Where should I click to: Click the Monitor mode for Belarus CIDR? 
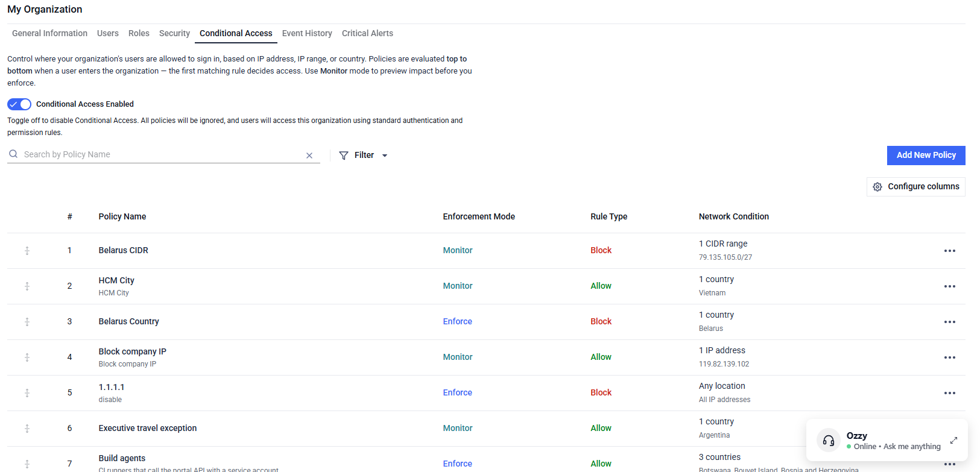pos(458,250)
